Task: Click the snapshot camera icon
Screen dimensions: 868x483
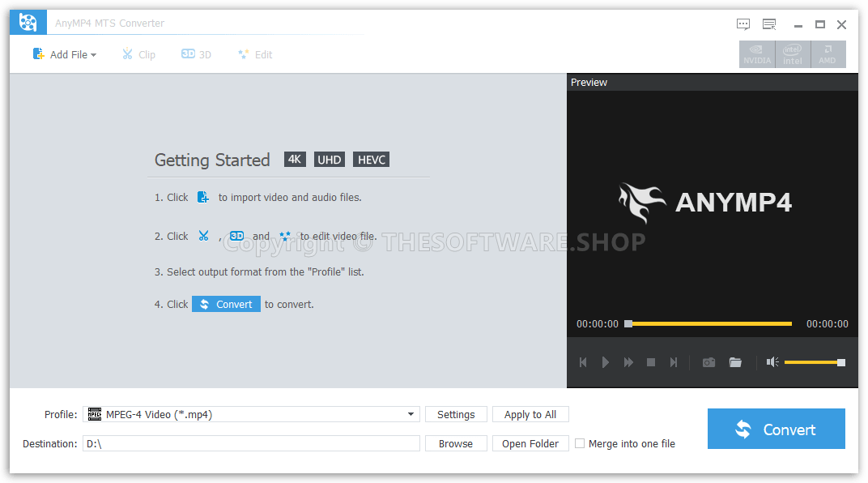Action: tap(708, 362)
